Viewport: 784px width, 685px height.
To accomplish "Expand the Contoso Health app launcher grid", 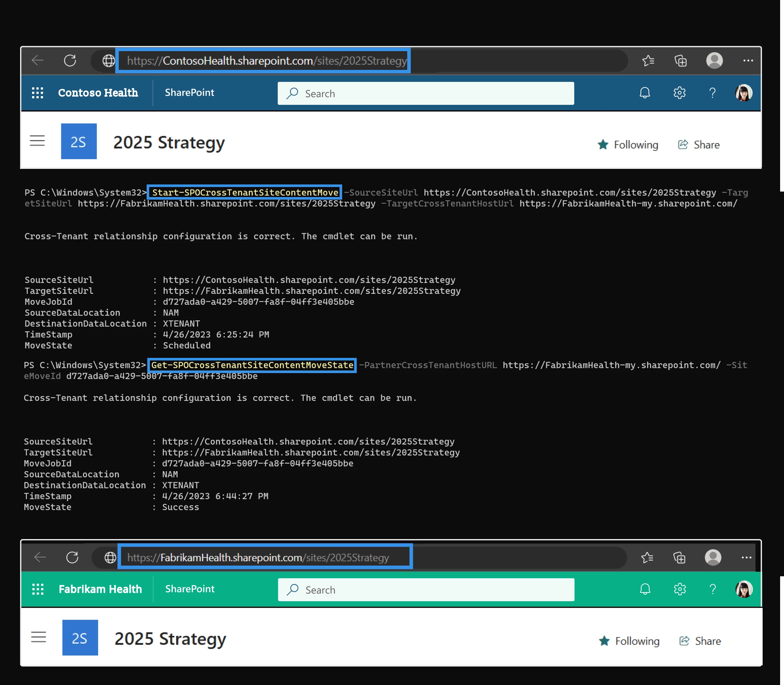I will [x=37, y=92].
